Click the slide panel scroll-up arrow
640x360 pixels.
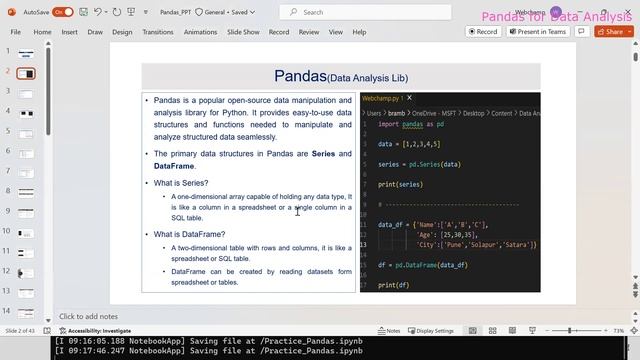click(x=48, y=43)
